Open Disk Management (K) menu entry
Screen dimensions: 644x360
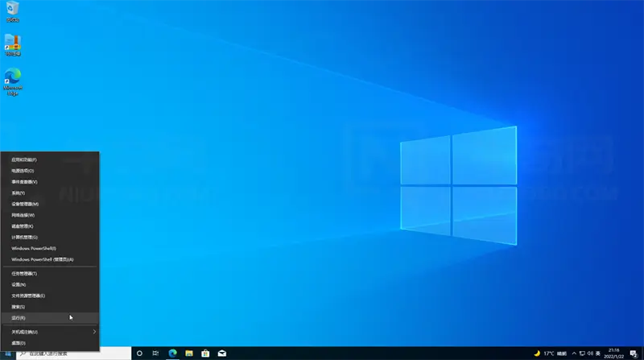click(x=50, y=226)
